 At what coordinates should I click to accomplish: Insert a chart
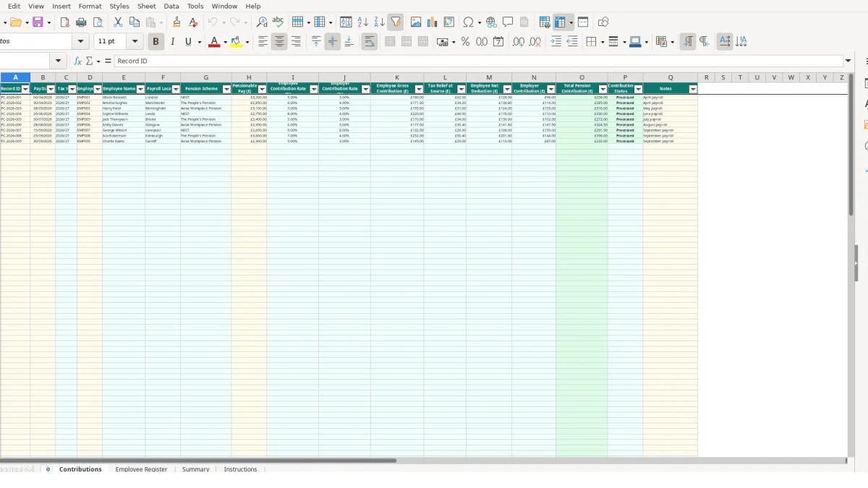coord(433,22)
